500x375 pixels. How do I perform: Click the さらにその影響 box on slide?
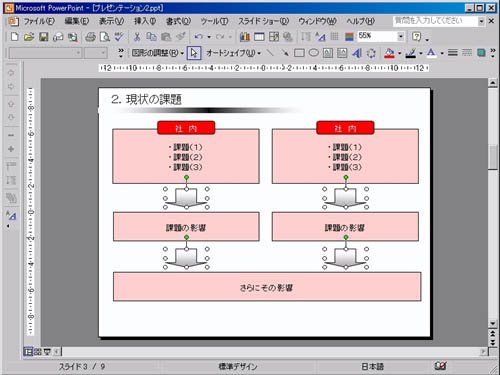pos(267,287)
